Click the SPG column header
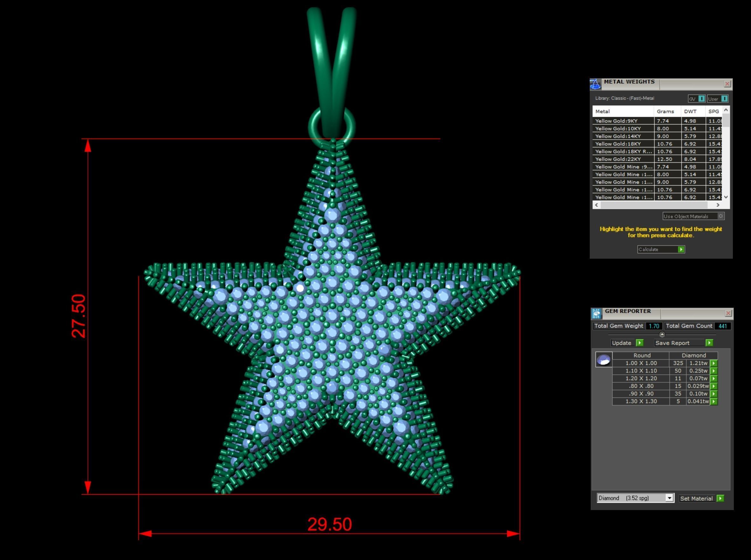The width and height of the screenshot is (751, 560). (714, 111)
